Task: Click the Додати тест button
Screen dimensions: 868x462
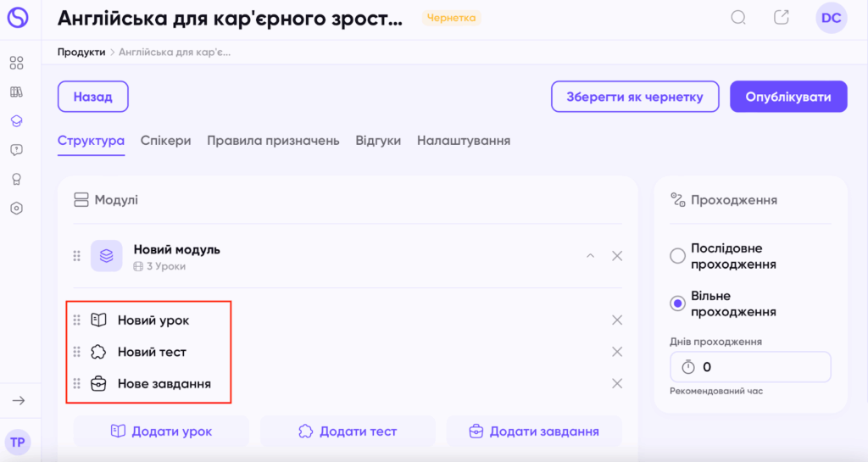Action: pos(348,431)
